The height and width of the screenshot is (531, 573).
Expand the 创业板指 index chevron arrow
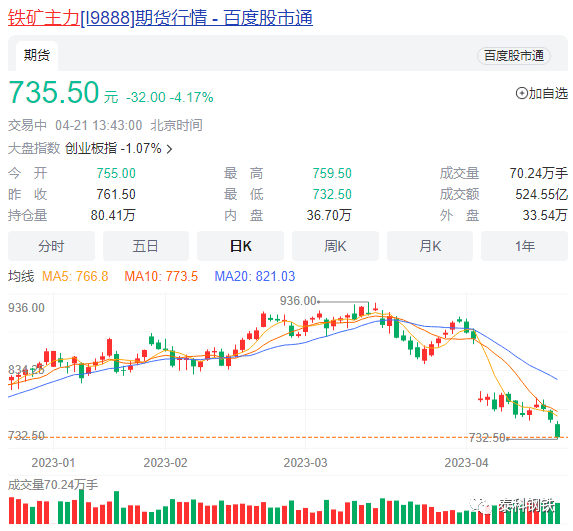[x=169, y=149]
